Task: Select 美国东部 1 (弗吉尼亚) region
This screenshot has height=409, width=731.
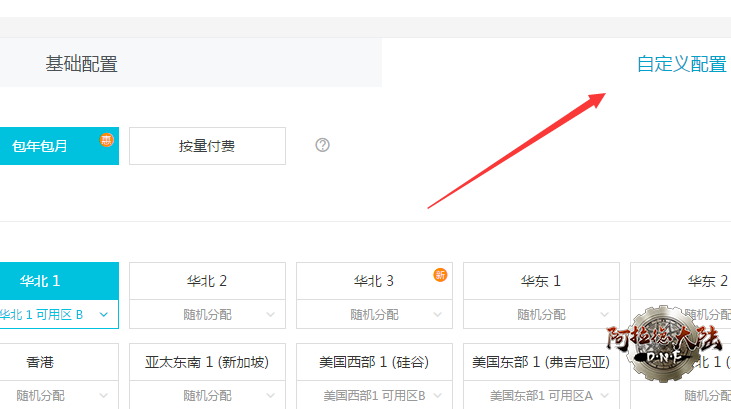Action: pyautogui.click(x=541, y=362)
